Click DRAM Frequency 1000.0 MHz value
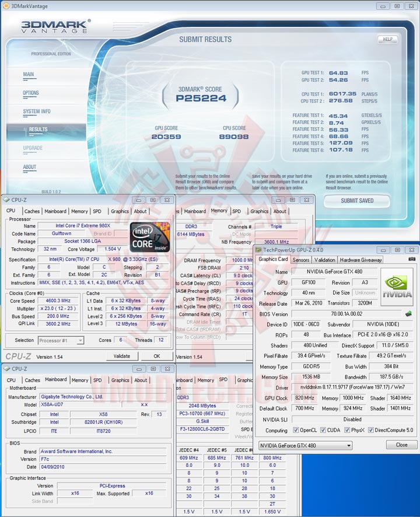 click(242, 260)
